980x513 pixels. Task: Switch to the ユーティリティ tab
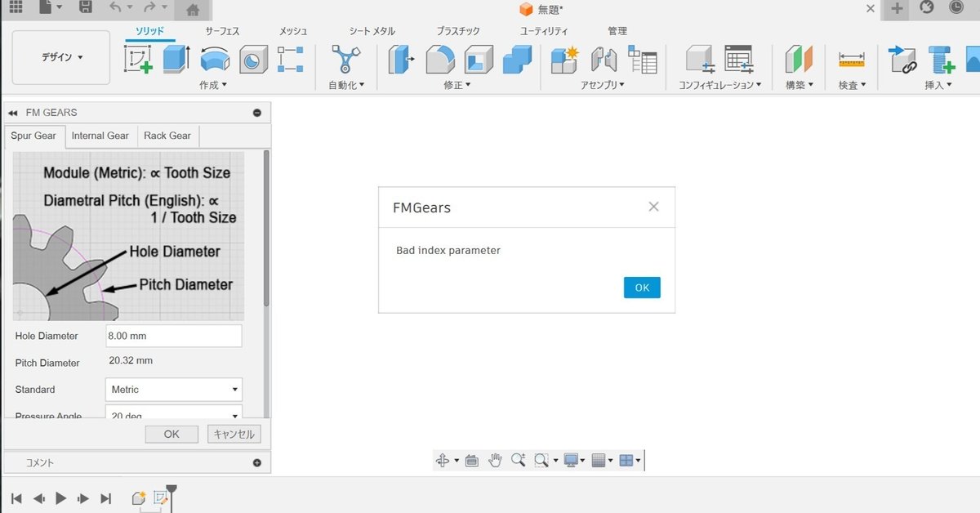point(544,31)
